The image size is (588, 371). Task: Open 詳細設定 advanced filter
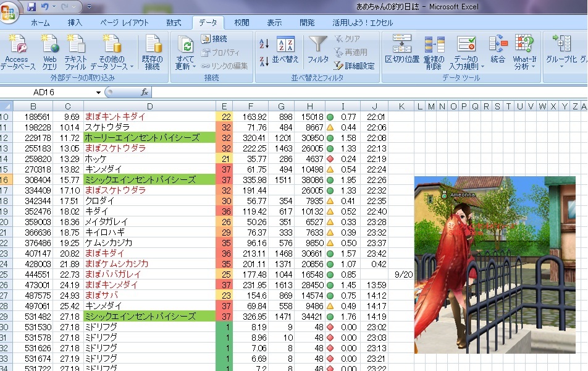click(x=354, y=66)
